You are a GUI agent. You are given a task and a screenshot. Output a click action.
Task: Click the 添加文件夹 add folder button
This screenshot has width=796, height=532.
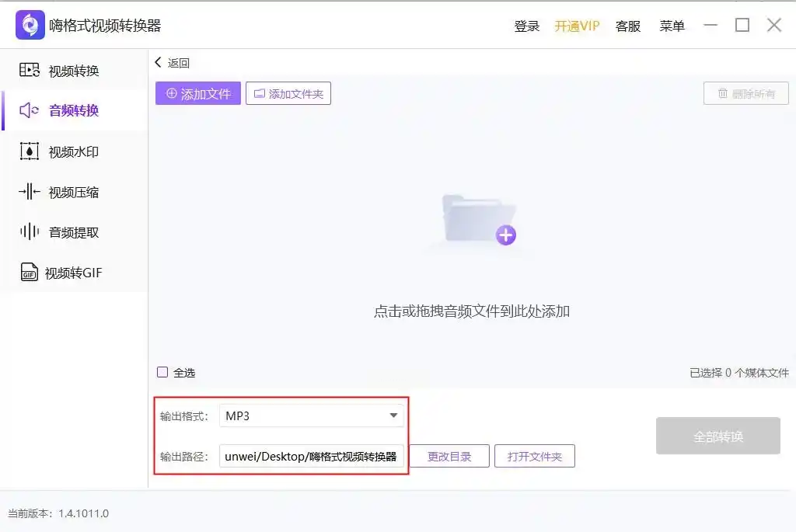coord(288,93)
